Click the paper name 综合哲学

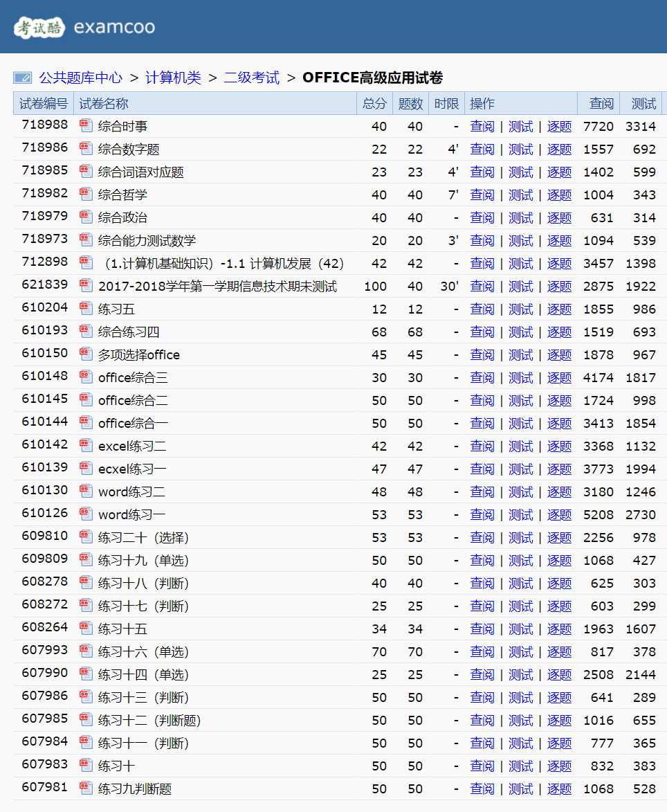coord(122,195)
